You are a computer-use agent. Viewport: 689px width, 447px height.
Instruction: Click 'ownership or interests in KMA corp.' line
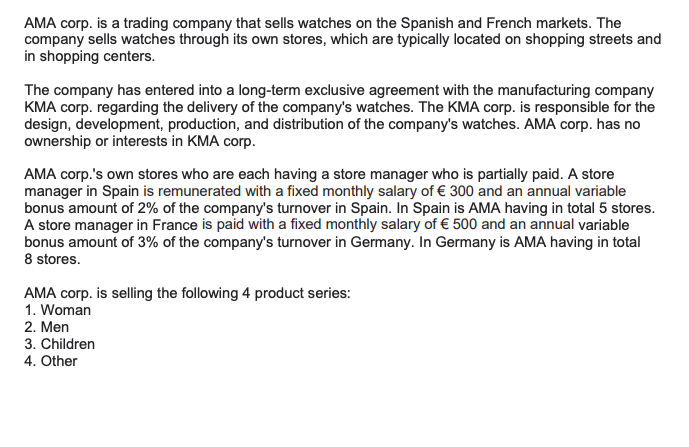(140, 142)
